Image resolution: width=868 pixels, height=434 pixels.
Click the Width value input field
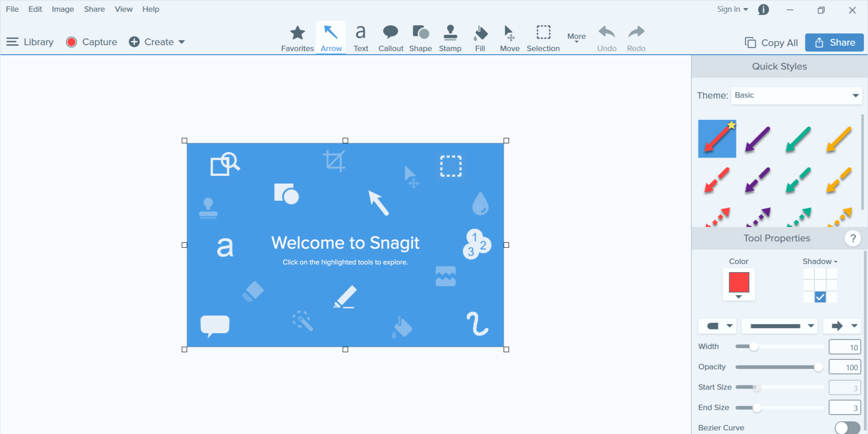tap(844, 347)
